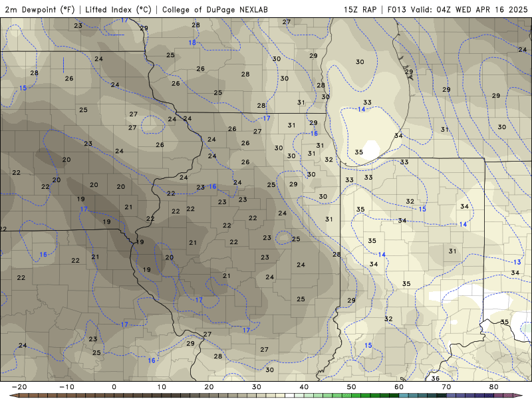
Task: Click the "2m Dewpoint (°F)" header label
Action: tap(40, 9)
